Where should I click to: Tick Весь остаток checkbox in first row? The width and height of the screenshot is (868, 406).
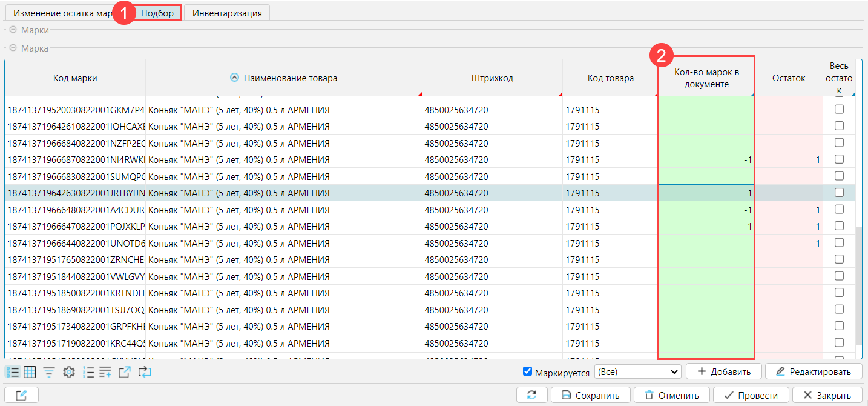[839, 110]
